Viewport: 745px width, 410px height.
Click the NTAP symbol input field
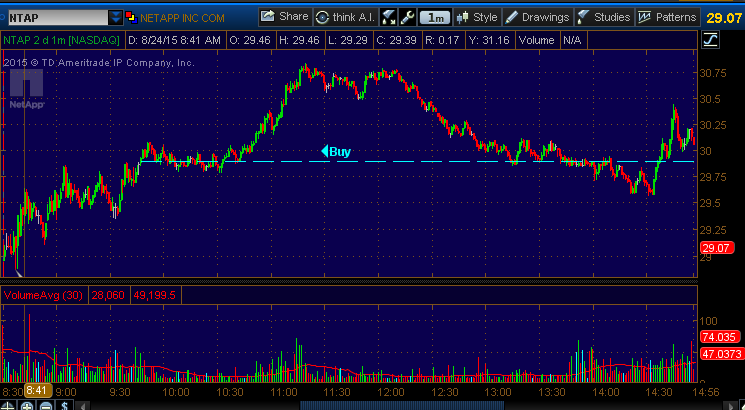point(55,17)
